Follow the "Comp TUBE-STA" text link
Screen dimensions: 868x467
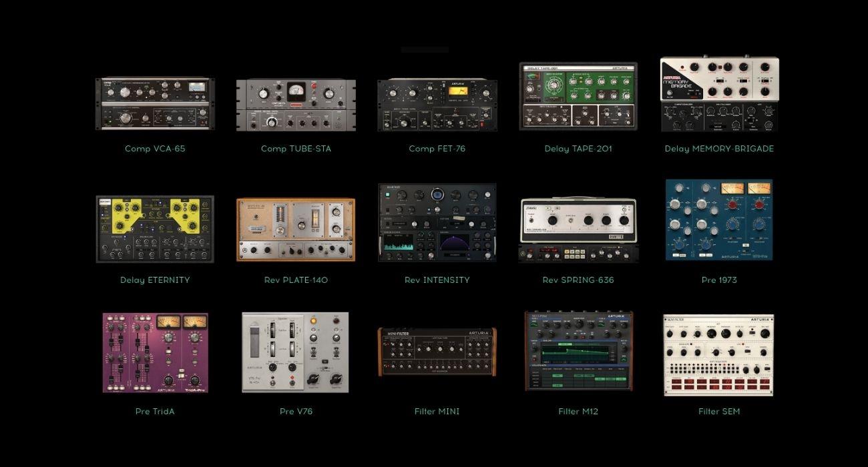(296, 149)
